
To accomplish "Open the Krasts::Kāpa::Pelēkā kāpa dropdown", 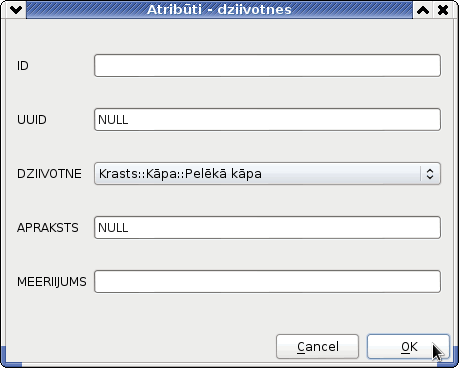I will [x=267, y=174].
